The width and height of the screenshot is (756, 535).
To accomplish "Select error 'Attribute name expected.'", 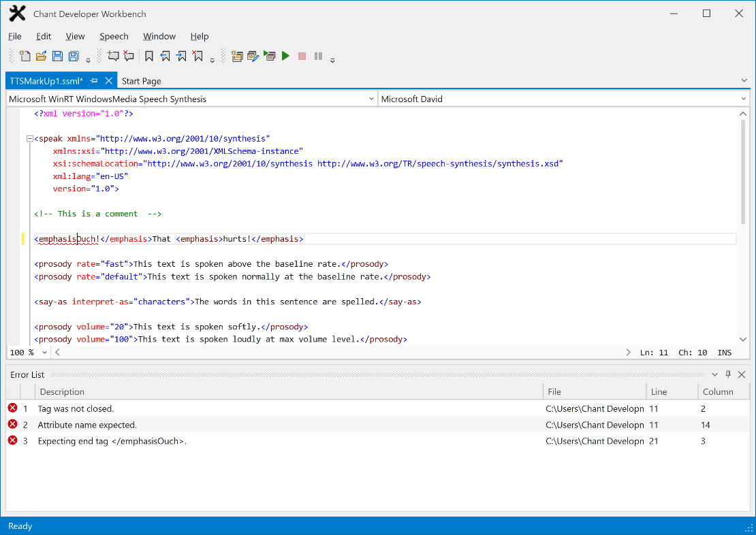I will [x=378, y=425].
